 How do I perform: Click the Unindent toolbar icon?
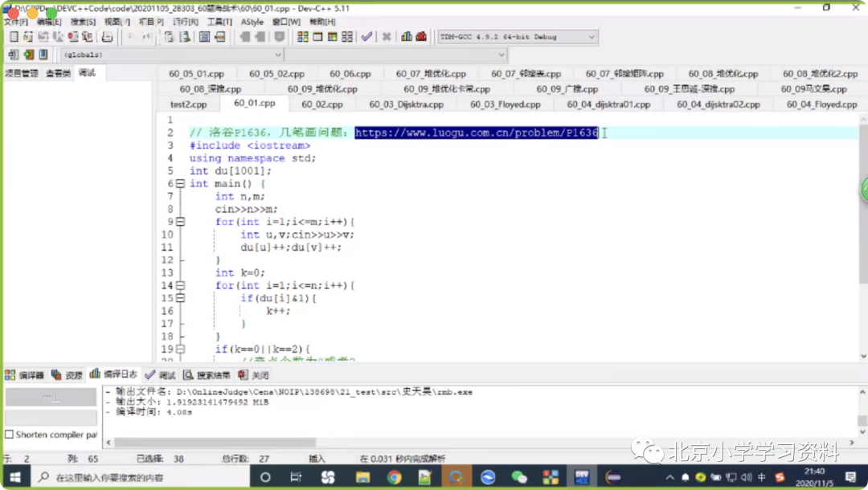click(244, 36)
